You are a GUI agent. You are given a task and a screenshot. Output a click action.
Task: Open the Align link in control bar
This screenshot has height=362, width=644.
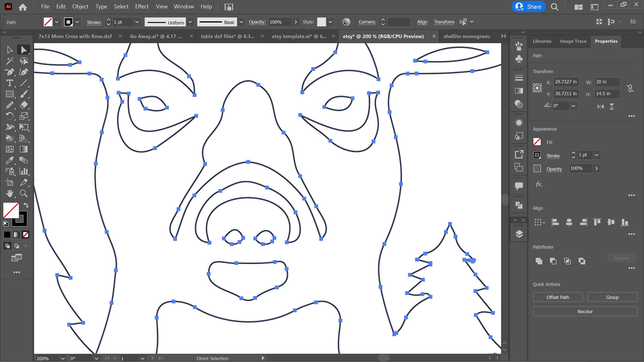coord(422,22)
